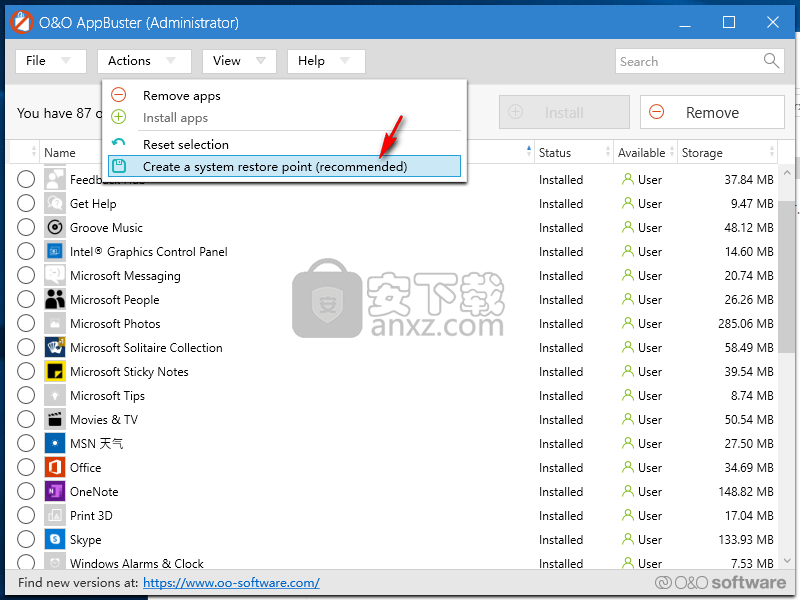Screen dimensions: 800x600
Task: Click the Intel Graphics Control Panel icon
Action: [x=55, y=251]
